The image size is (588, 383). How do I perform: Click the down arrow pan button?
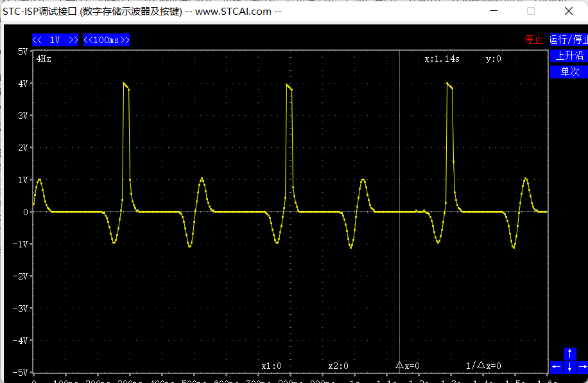coord(569,367)
